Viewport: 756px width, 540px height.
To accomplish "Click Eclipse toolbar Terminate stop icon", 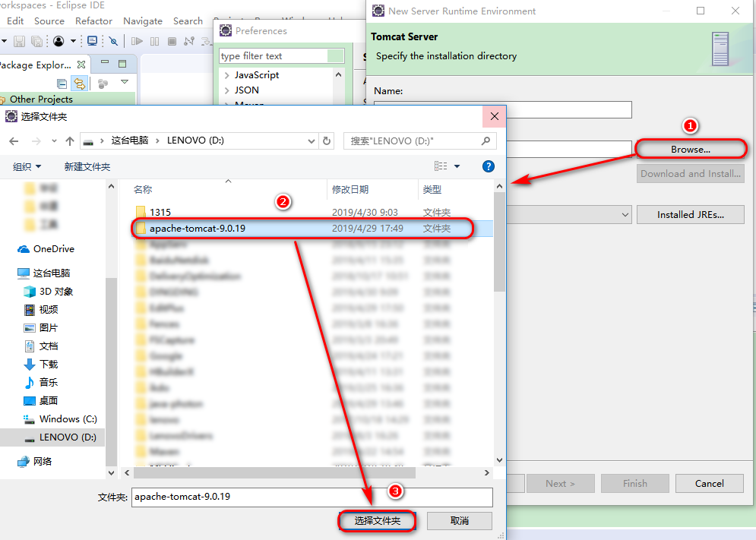I will [172, 41].
